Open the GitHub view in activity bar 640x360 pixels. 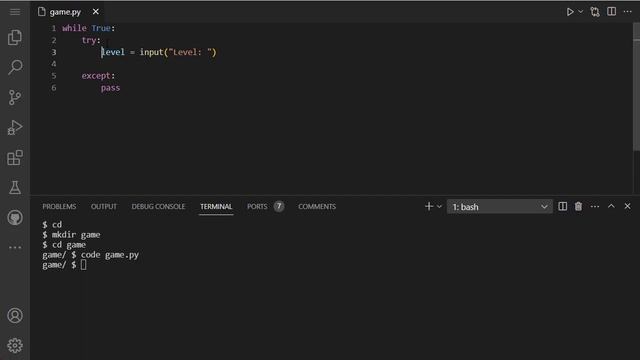(x=15, y=218)
